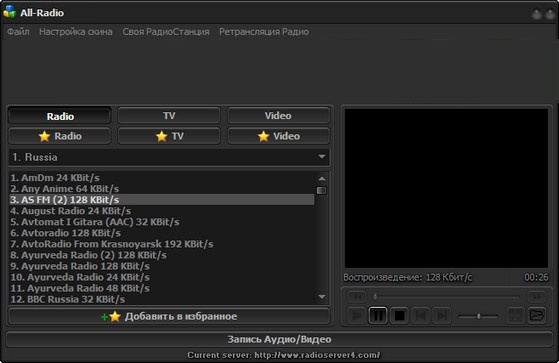Click the rewind button left of seek bar
This screenshot has height=363, width=559.
tap(357, 296)
